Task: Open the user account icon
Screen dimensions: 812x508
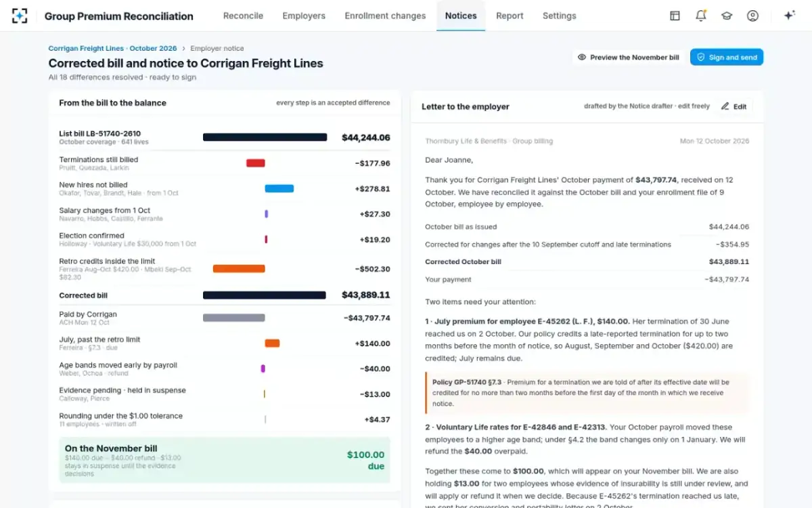Action: click(x=752, y=16)
